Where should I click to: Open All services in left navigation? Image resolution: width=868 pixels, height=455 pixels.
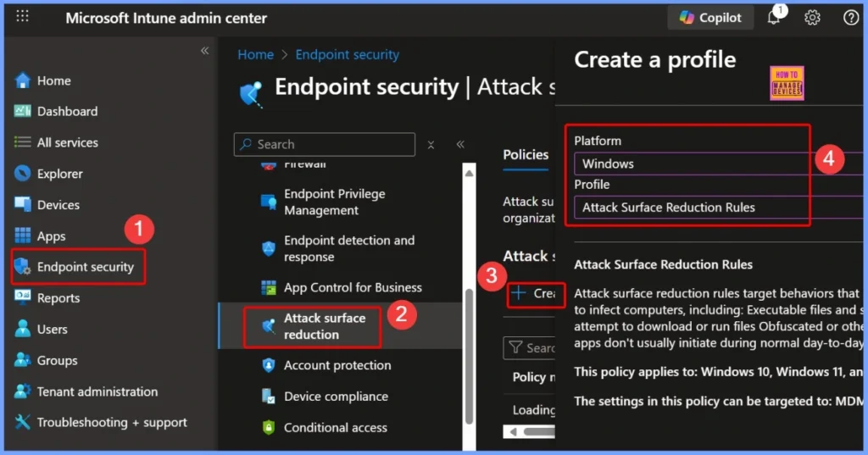click(68, 142)
